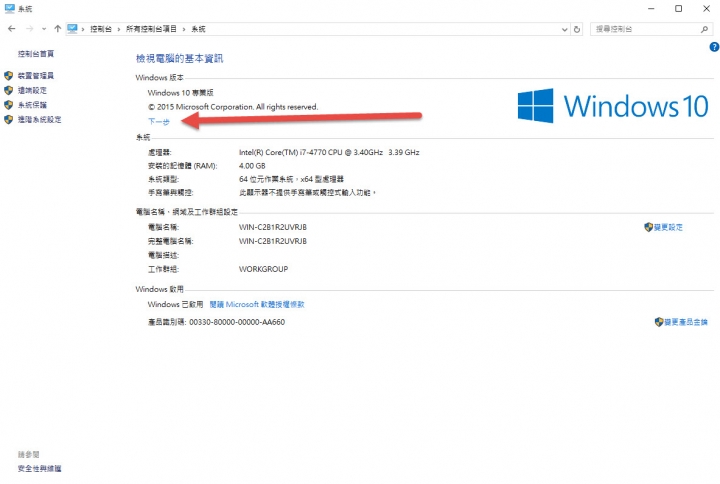Open 遠端設定 from the sidebar
720x484 pixels.
[x=32, y=90]
